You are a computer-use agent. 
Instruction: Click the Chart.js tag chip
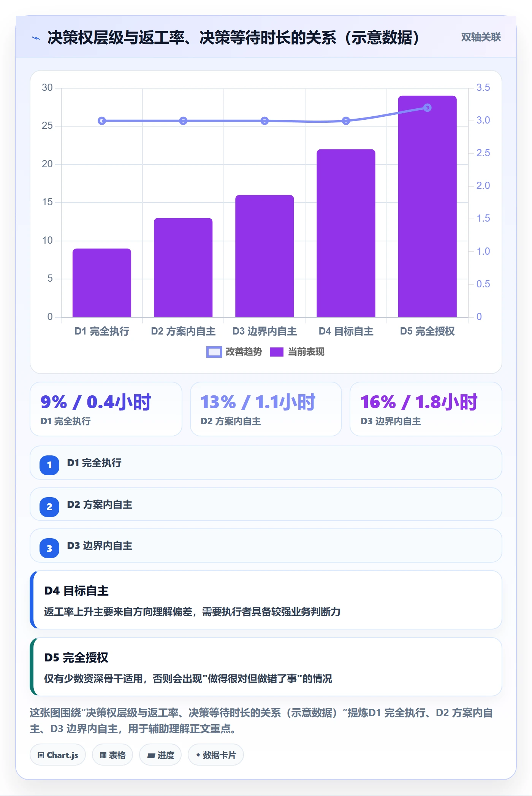click(x=58, y=755)
